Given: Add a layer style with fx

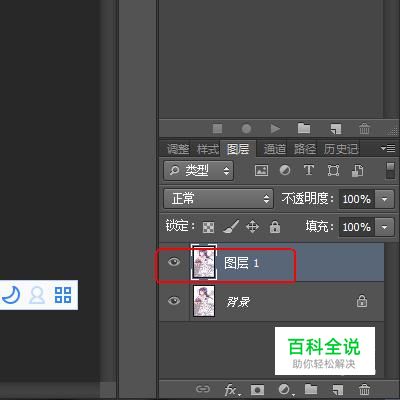Looking at the screenshot, I should [x=231, y=389].
